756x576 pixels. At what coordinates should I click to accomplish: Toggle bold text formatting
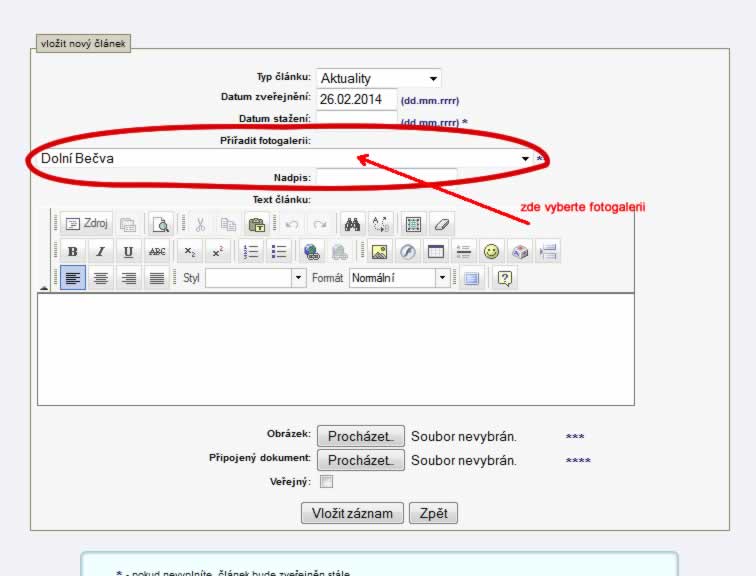click(x=72, y=251)
